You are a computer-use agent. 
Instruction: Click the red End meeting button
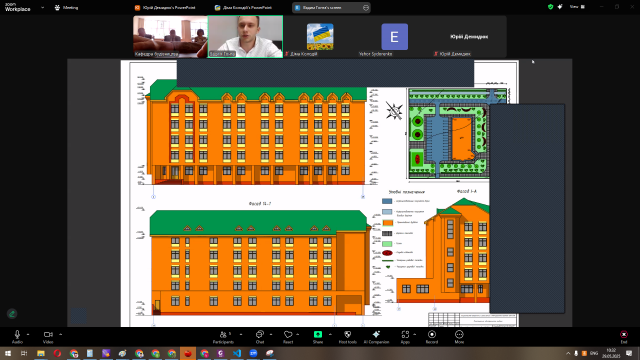tap(624, 337)
